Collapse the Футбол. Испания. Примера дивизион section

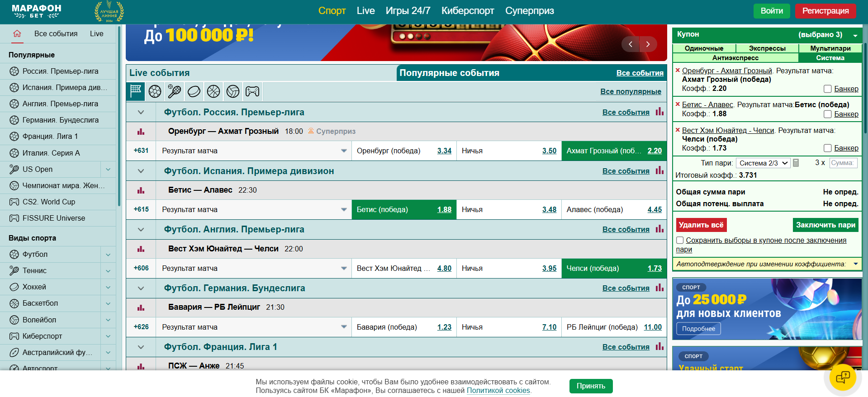click(141, 171)
